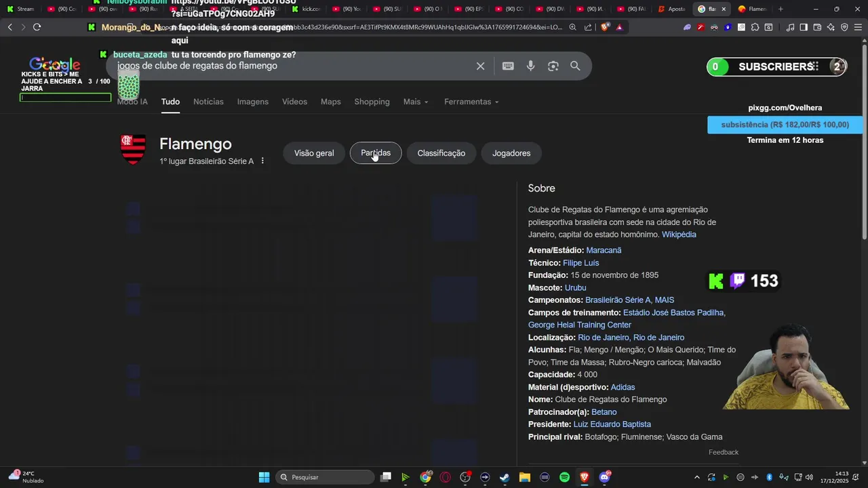Click the Feedback link under Sobre panel
868x488 pixels.
coord(724,452)
